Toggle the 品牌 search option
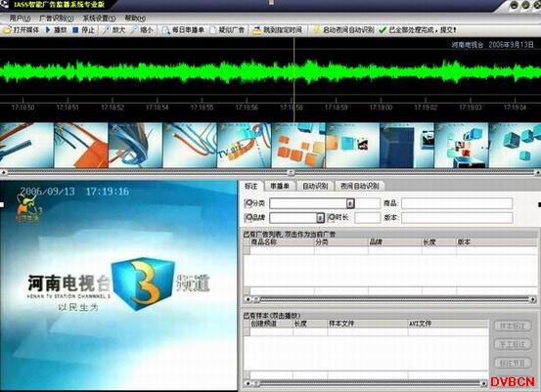Image resolution: width=541 pixels, height=392 pixels. pos(248,218)
